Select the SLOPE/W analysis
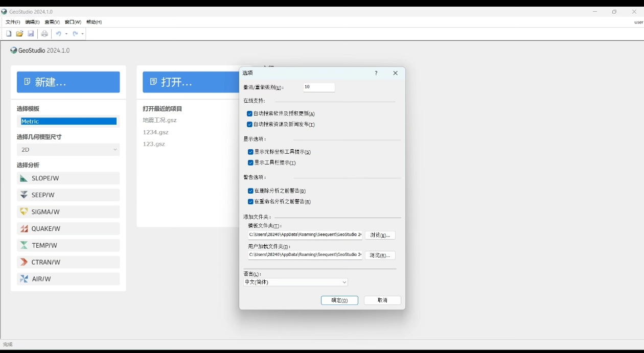The width and height of the screenshot is (644, 353). click(x=68, y=178)
